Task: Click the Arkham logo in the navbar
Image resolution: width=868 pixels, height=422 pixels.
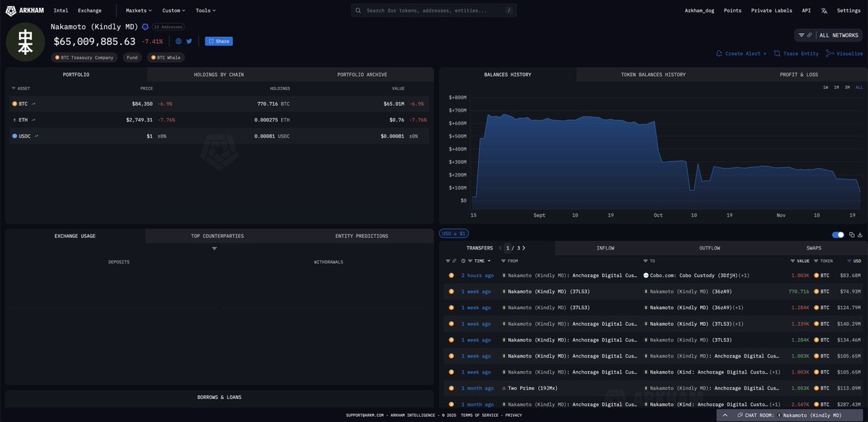Action: pyautogui.click(x=24, y=11)
